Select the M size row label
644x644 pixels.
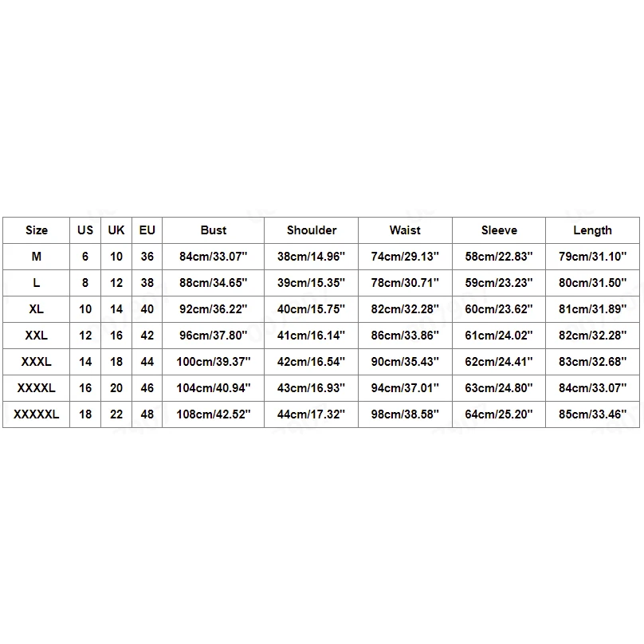pos(37,257)
